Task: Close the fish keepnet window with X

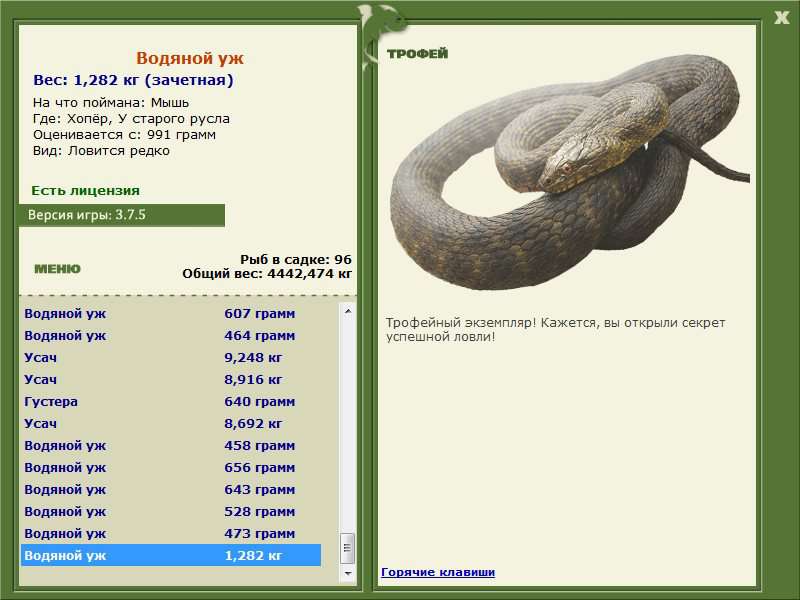Action: (x=781, y=18)
